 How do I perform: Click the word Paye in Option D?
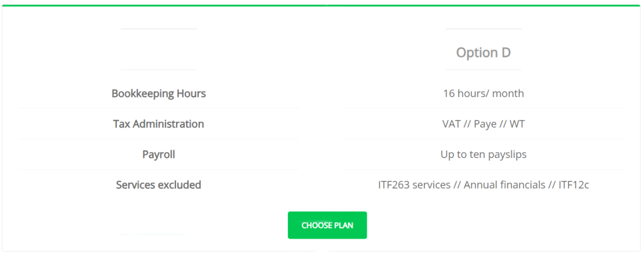tap(485, 124)
